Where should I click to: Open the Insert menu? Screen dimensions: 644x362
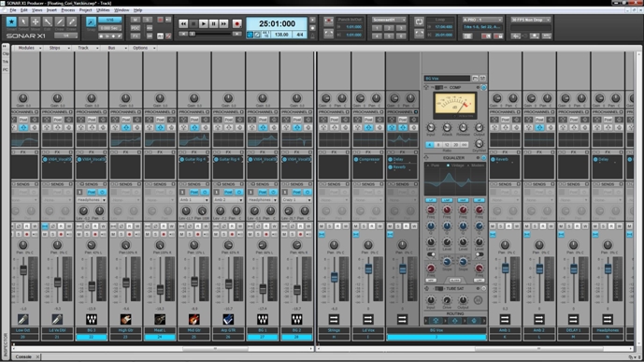click(x=51, y=10)
